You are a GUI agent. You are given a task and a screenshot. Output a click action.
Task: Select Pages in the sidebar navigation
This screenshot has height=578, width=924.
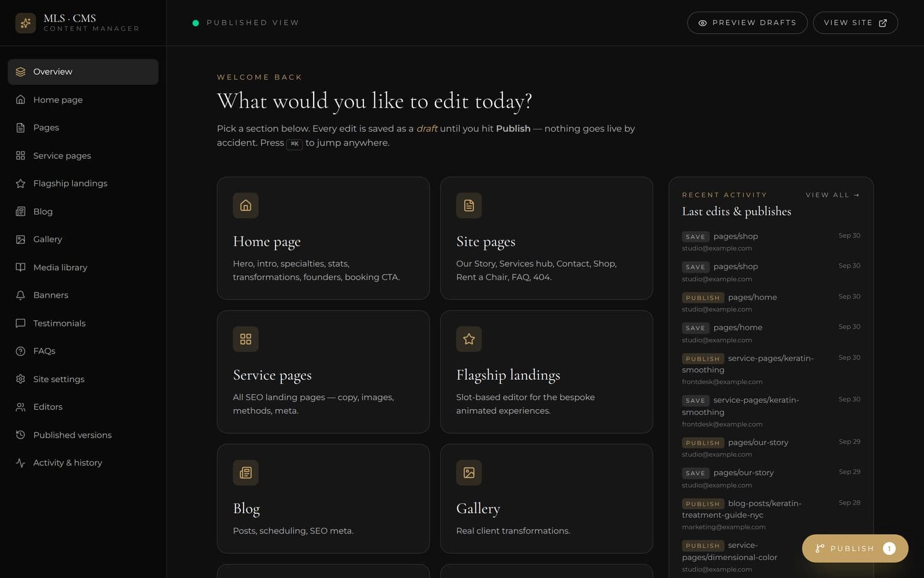tap(83, 128)
